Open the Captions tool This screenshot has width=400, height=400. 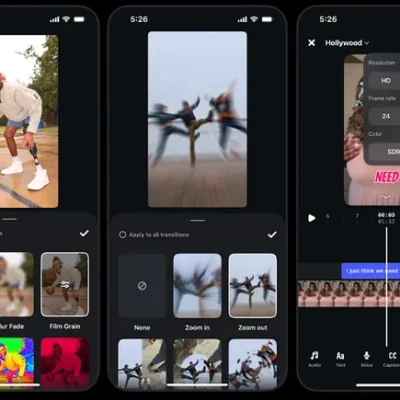[x=392, y=359]
